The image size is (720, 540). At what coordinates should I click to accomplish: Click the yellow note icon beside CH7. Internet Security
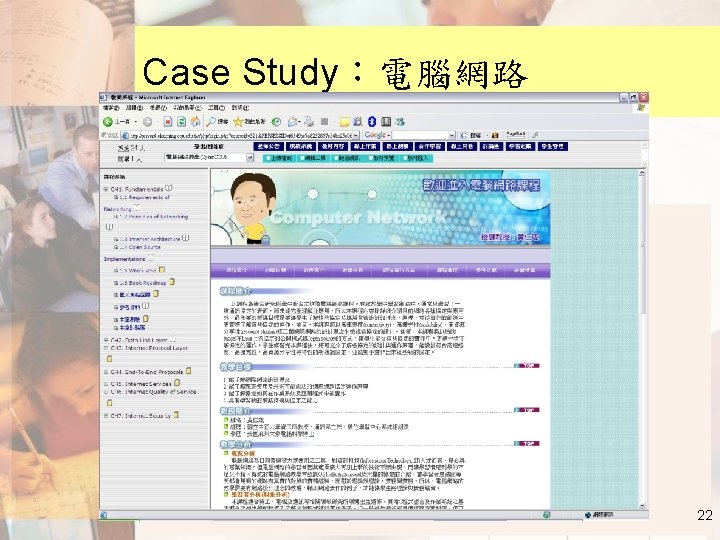pyautogui.click(x=176, y=415)
